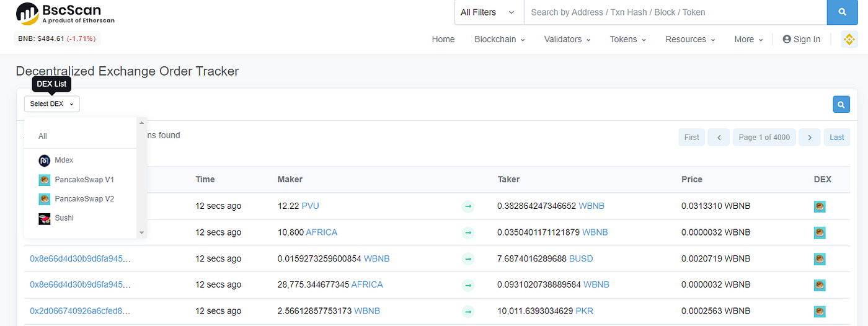Click the BscScan logo
The width and height of the screenshot is (868, 326).
click(x=65, y=13)
